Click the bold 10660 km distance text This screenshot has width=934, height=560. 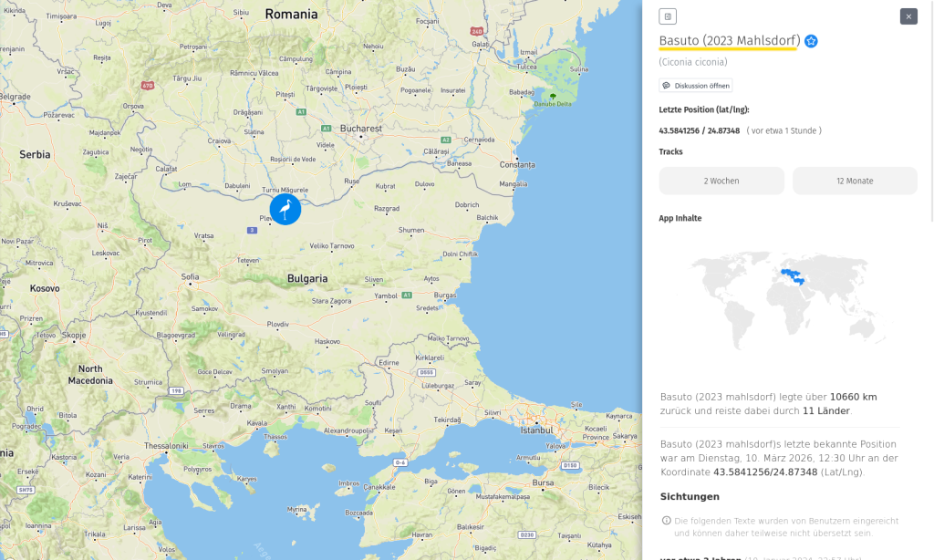[853, 397]
